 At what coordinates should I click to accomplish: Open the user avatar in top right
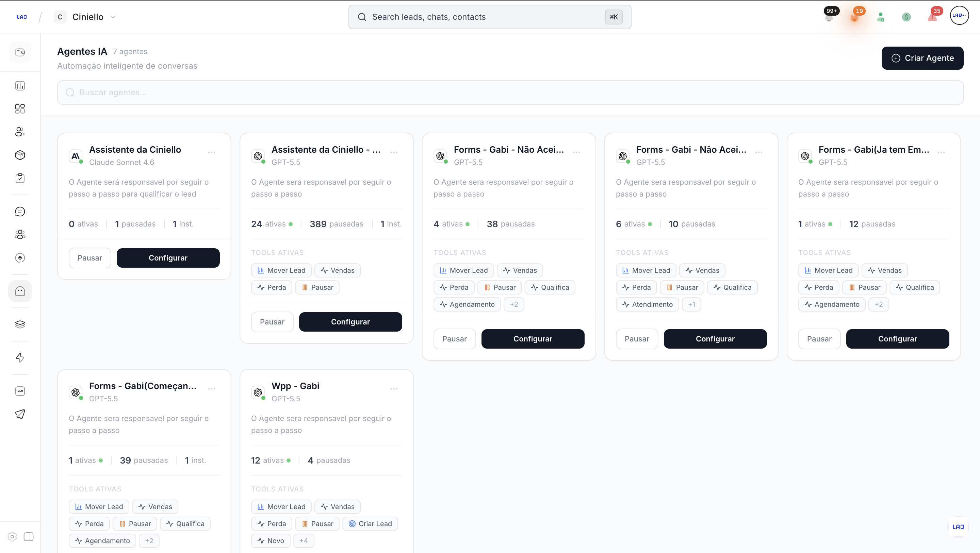coord(960,16)
